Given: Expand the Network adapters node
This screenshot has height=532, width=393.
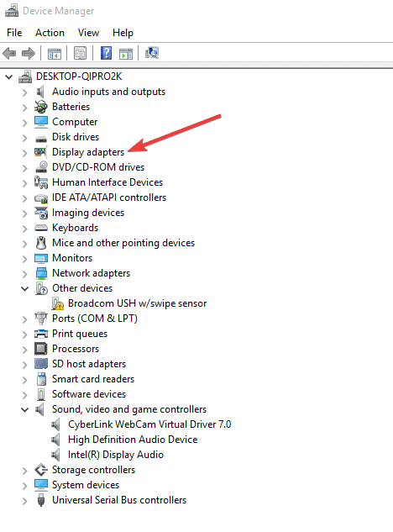Looking at the screenshot, I should (x=24, y=274).
